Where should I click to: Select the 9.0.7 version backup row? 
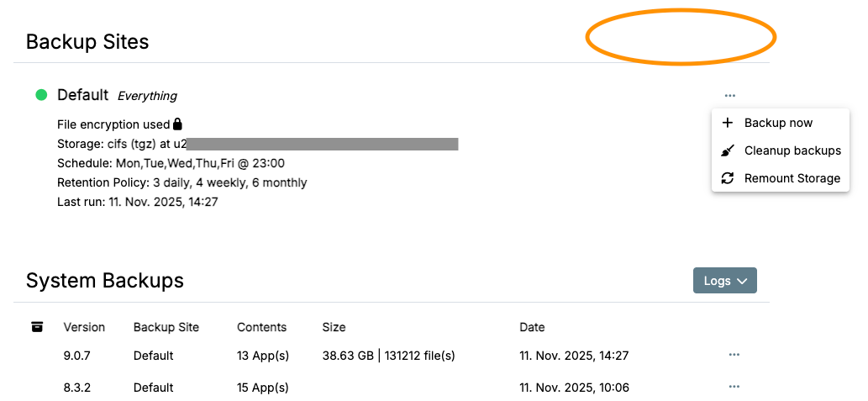76,356
